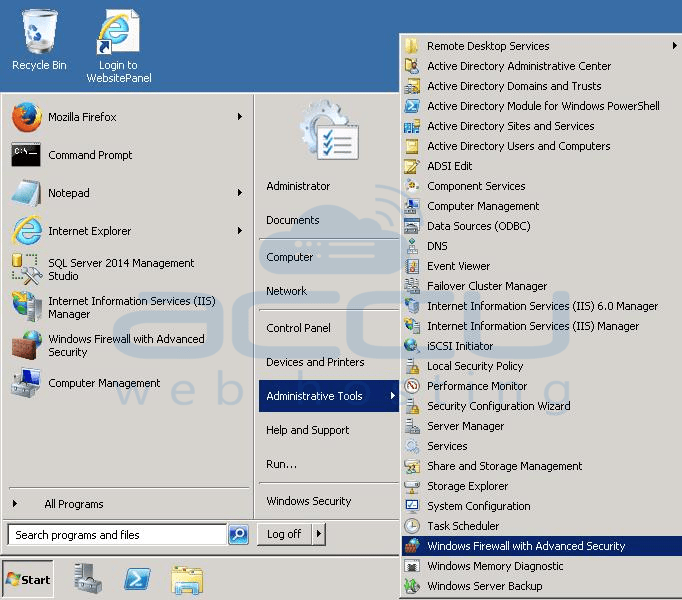
Task: Expand Mozilla Firefox jump list arrow
Action: coord(240,117)
